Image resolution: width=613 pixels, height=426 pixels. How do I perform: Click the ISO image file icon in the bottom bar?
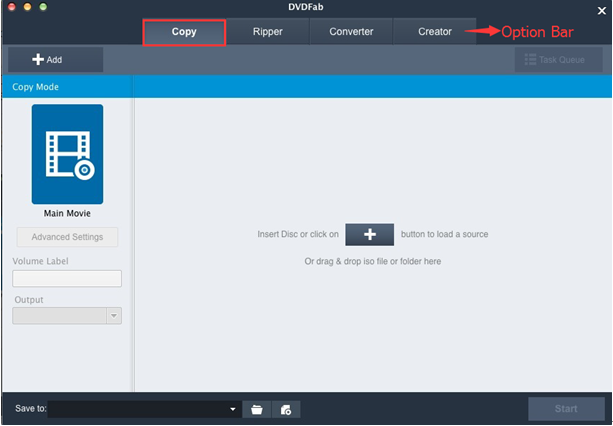tap(286, 409)
